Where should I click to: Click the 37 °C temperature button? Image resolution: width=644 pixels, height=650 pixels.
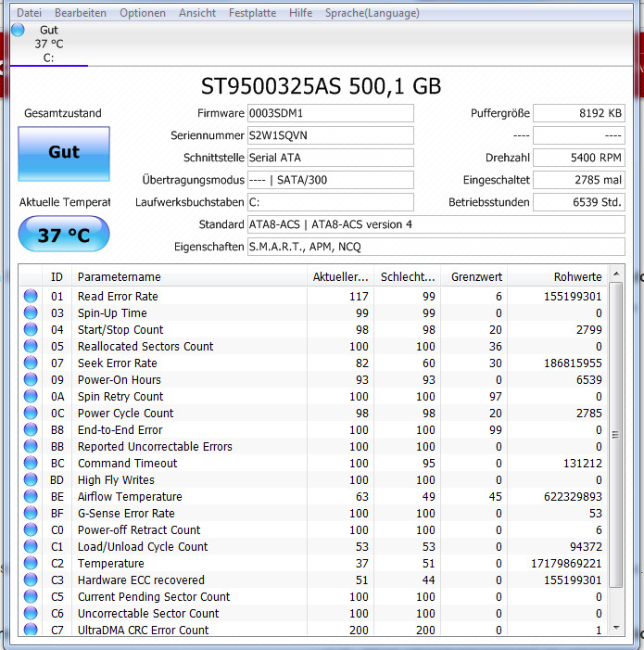[x=64, y=234]
